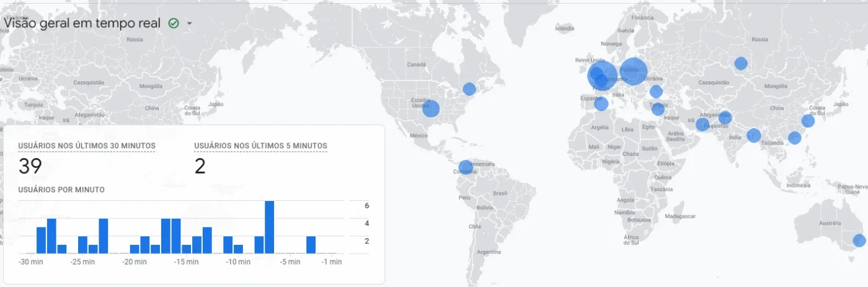
Task: Select the first bar right of -30 min
Action: click(x=41, y=241)
